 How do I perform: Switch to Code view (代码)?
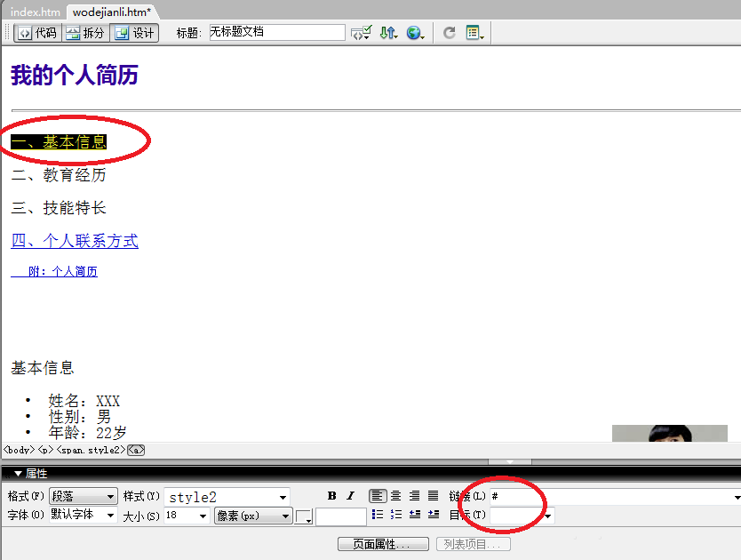tap(38, 33)
